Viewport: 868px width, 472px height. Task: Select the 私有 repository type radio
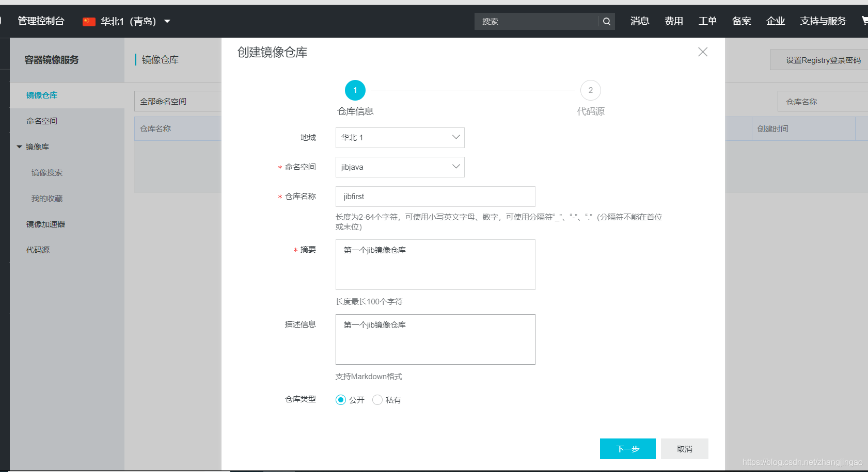(x=377, y=400)
